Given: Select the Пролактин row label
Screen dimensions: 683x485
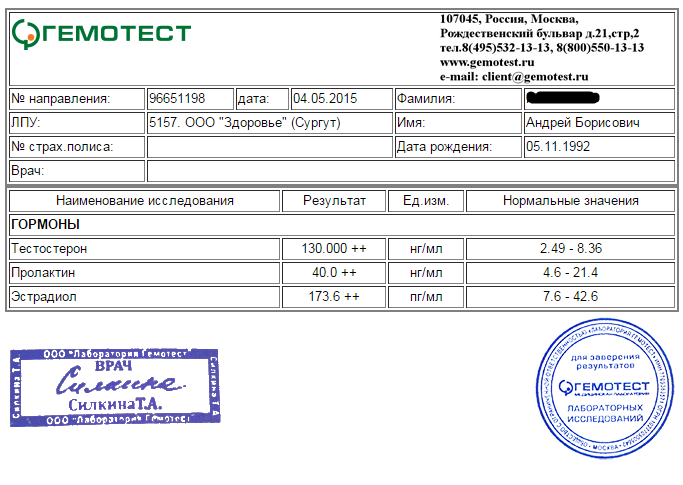Looking at the screenshot, I should click(42, 272).
